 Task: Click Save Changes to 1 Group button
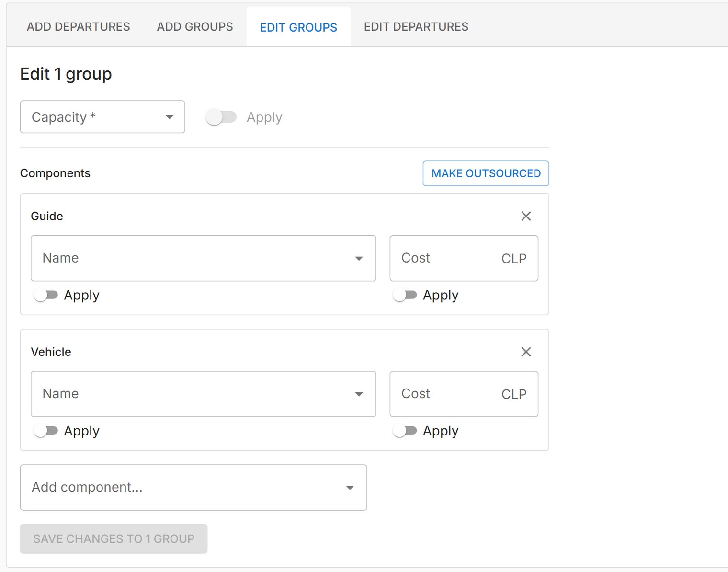(x=114, y=539)
